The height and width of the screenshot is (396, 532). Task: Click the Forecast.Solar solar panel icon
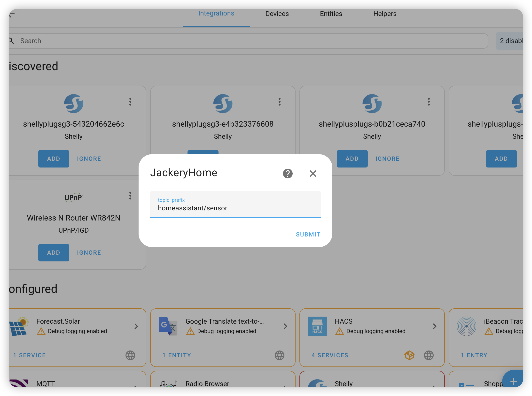[19, 326]
